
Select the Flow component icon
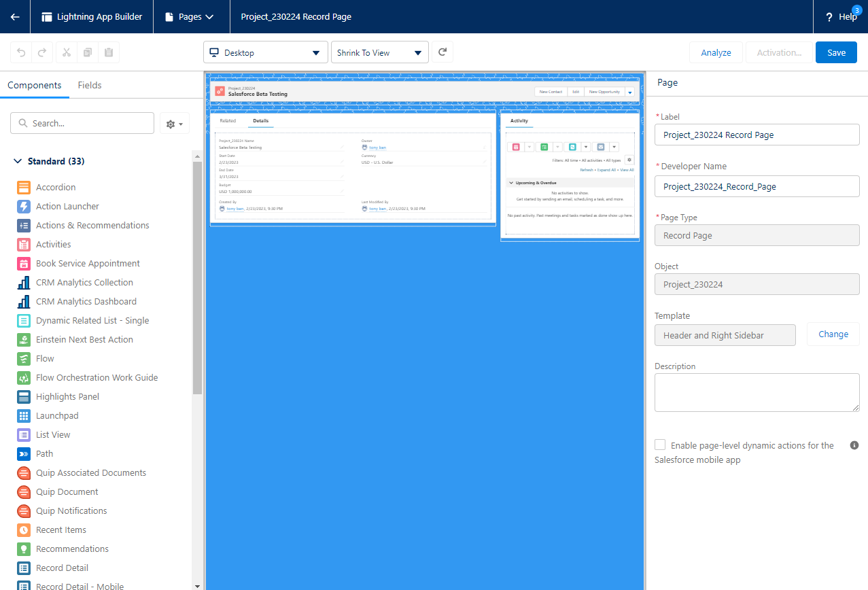(x=24, y=358)
